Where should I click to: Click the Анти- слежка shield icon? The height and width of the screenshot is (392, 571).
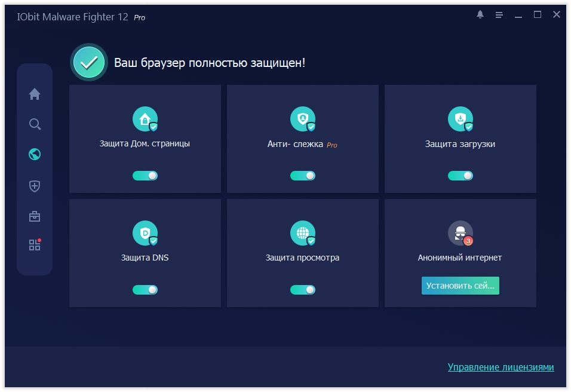point(303,119)
